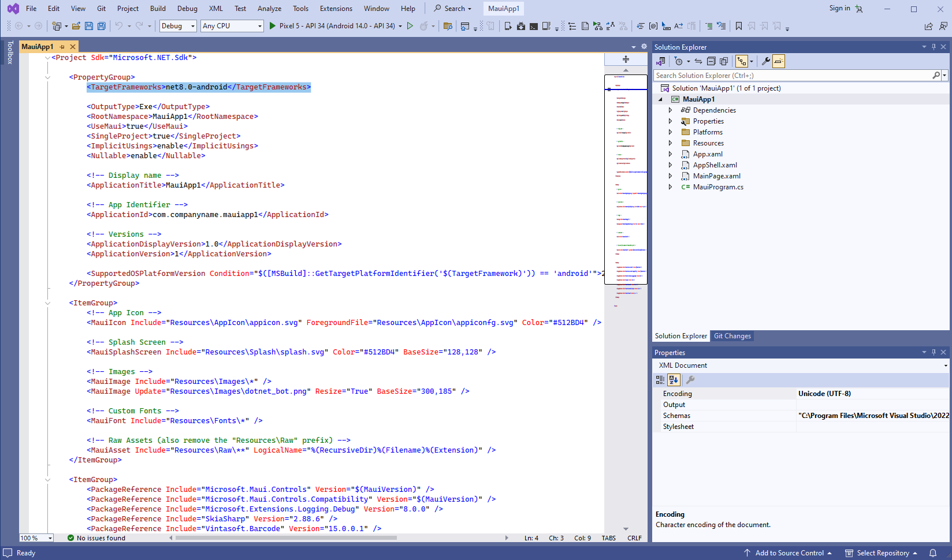Open the XML Document object dropdown
The image size is (952, 560).
(946, 365)
